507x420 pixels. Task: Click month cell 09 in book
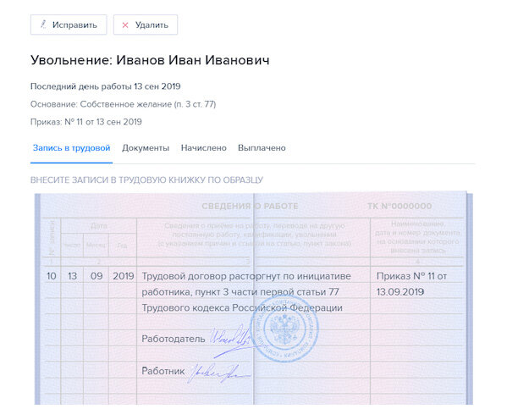(96, 276)
